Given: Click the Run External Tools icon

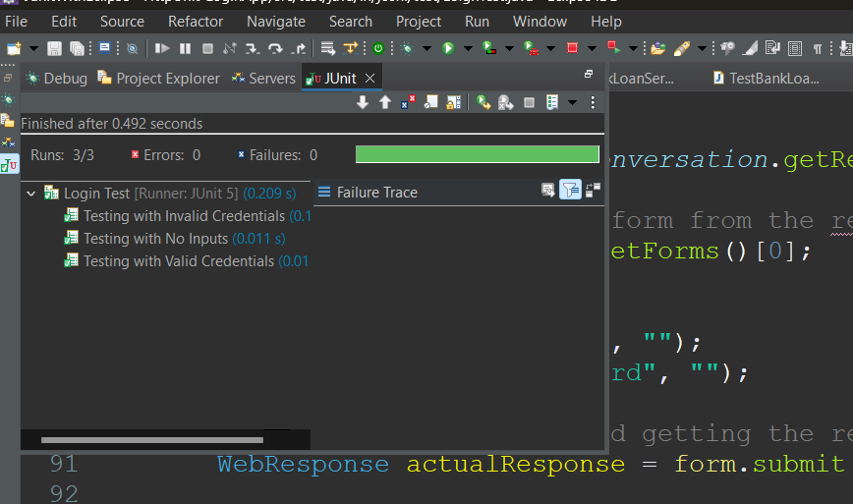Looking at the screenshot, I should (531, 48).
